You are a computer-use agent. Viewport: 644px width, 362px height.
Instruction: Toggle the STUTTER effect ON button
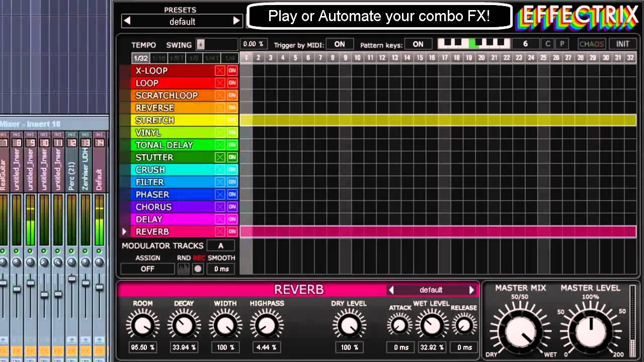(232, 157)
